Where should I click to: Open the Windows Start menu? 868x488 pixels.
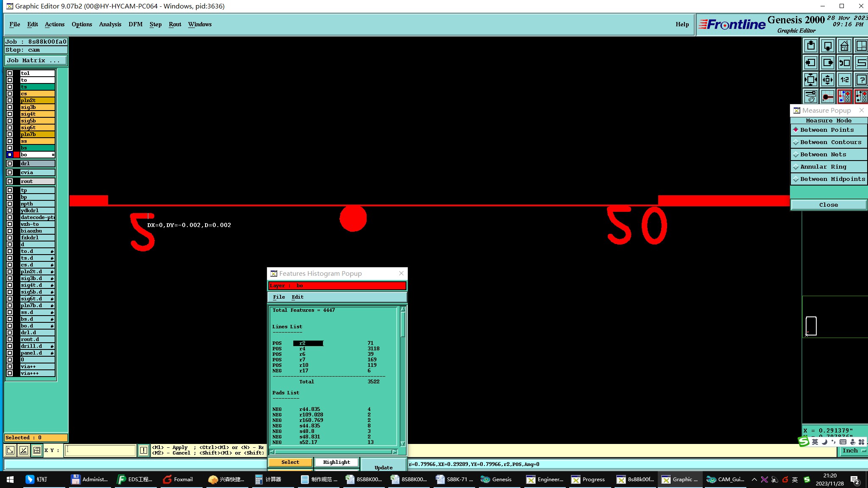coord(10,480)
